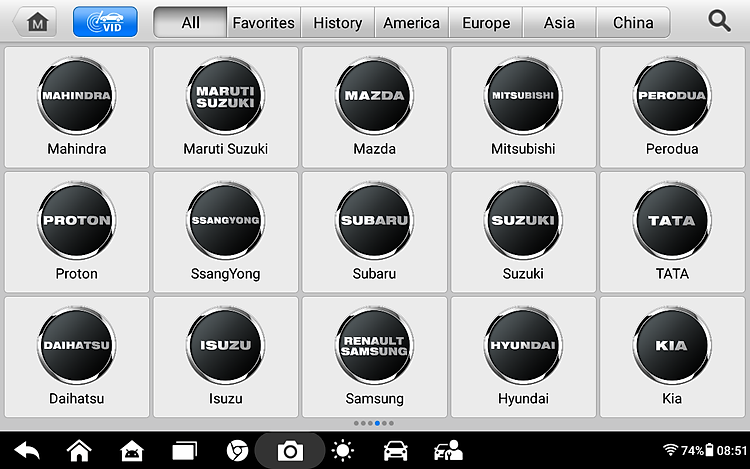Open the Kia brand tile
The width and height of the screenshot is (750, 469).
672,357
